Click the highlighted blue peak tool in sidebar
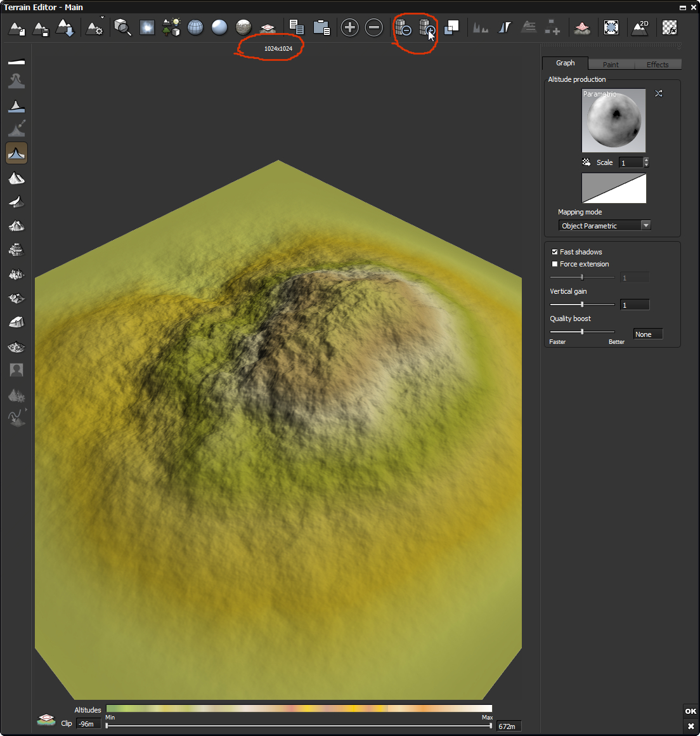The width and height of the screenshot is (700, 736). [16, 153]
